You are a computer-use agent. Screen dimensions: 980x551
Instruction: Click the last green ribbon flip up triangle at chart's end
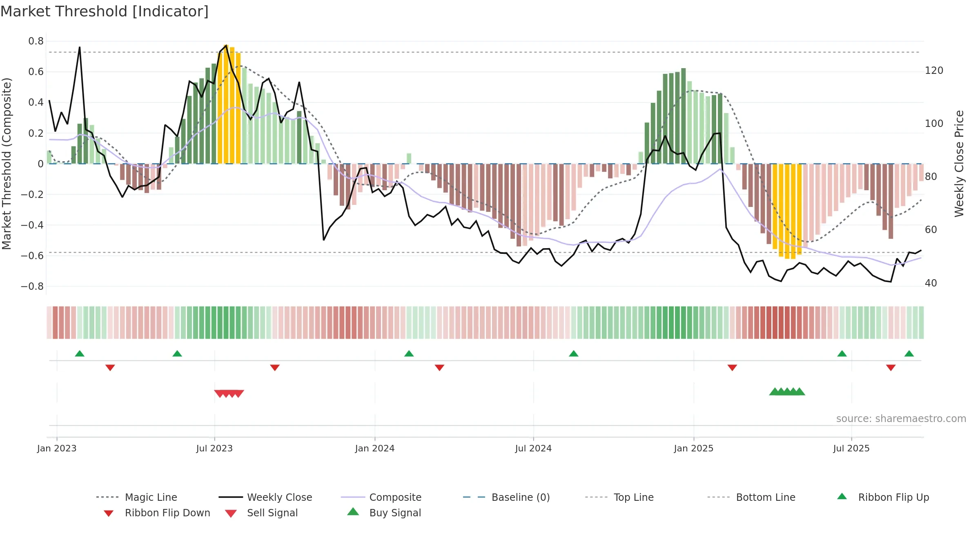point(909,353)
